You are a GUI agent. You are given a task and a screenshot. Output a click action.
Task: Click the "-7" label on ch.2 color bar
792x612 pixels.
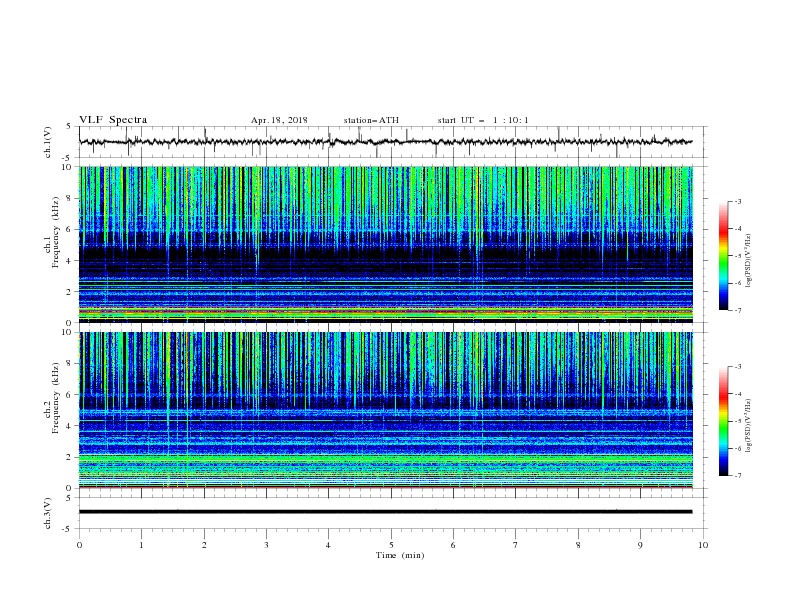tap(737, 476)
